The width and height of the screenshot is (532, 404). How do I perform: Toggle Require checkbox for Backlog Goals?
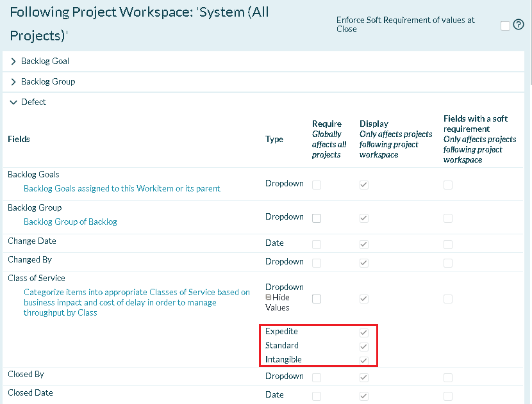[317, 185]
